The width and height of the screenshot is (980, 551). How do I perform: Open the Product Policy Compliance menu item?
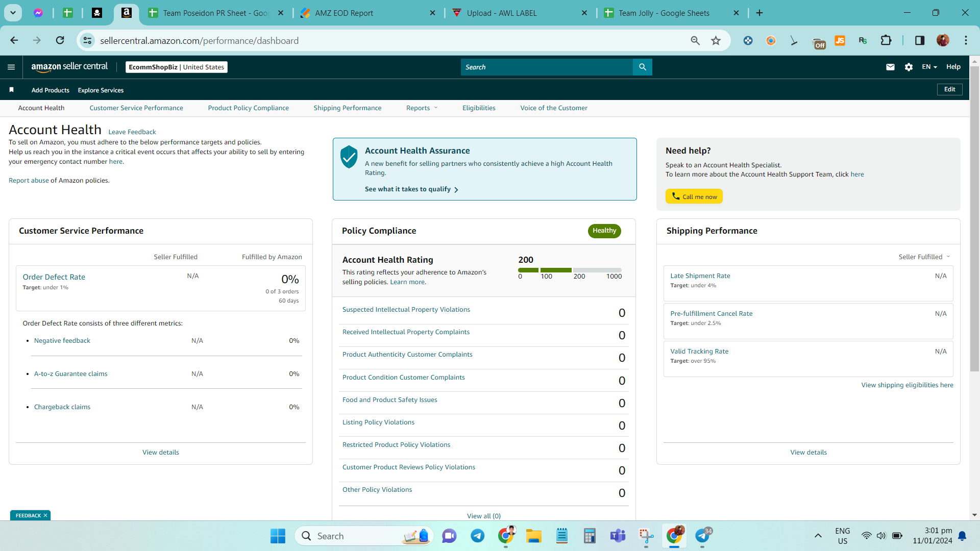[249, 108]
